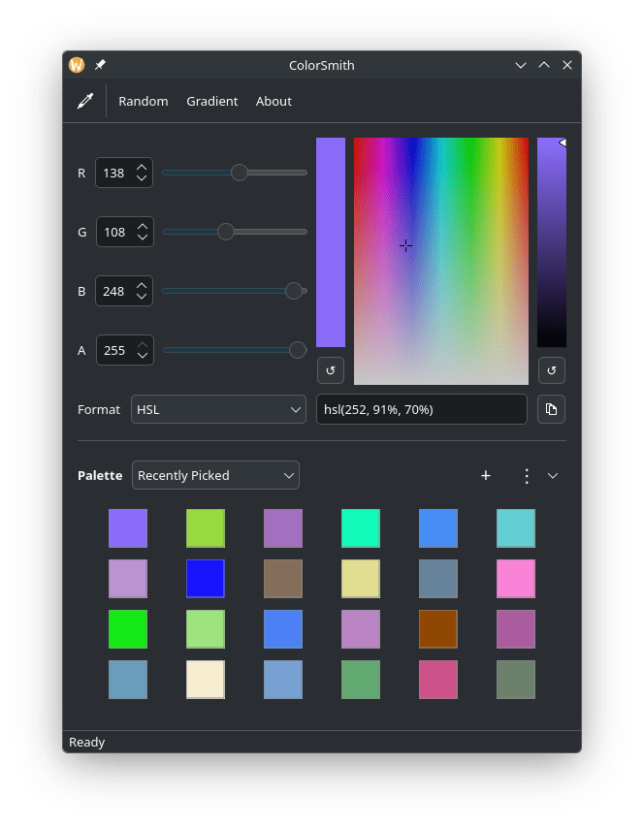This screenshot has height=827, width=644.
Task: Click the hsl(252, 91%, 70%) text field
Action: pyautogui.click(x=422, y=409)
